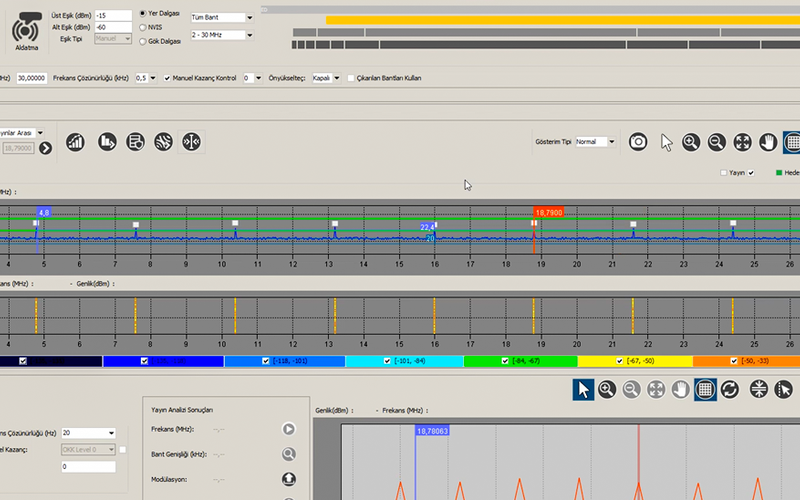Viewport: 800px width, 500px height.
Task: Open the Manuel Kazanç value dropdown
Action: [x=253, y=78]
